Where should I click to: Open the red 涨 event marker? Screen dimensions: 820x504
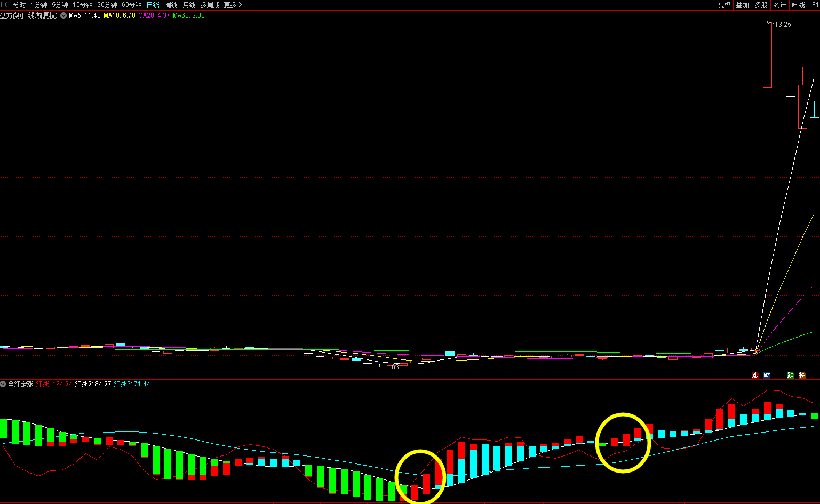pyautogui.click(x=755, y=375)
